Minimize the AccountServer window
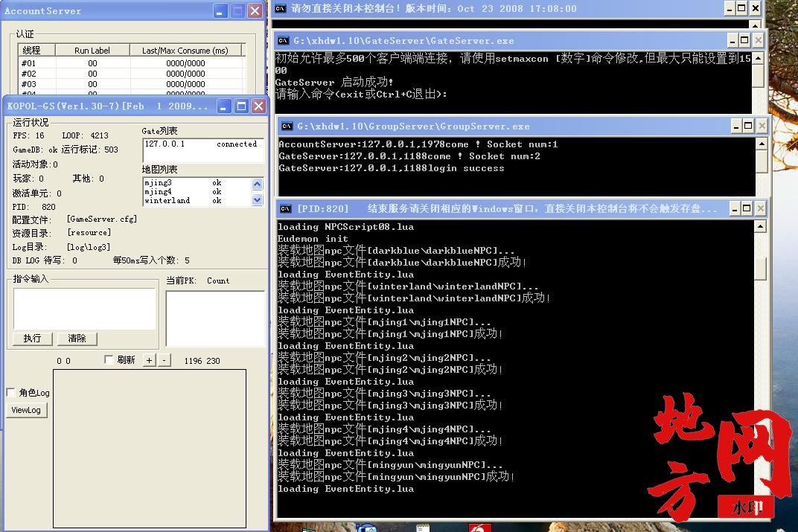 [x=220, y=10]
